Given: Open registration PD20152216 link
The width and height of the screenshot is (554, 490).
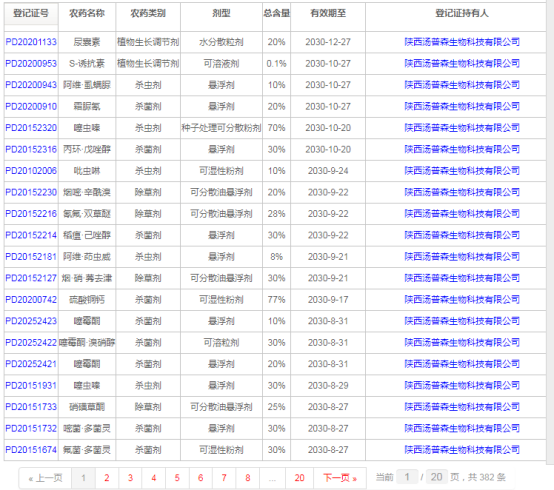Looking at the screenshot, I should [x=31, y=214].
